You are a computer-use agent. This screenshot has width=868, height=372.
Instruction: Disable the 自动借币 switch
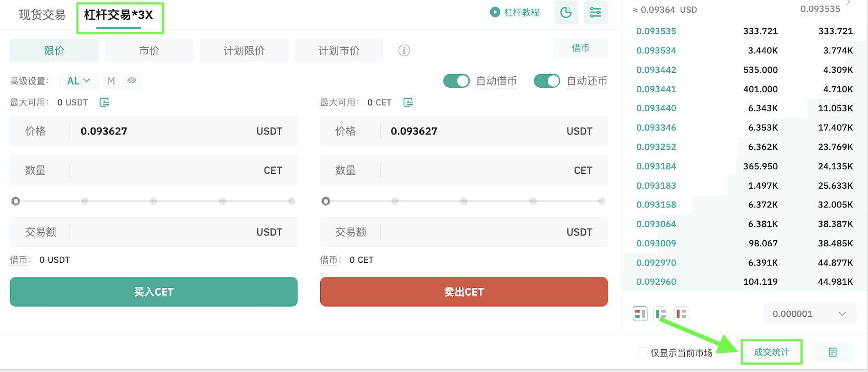456,81
